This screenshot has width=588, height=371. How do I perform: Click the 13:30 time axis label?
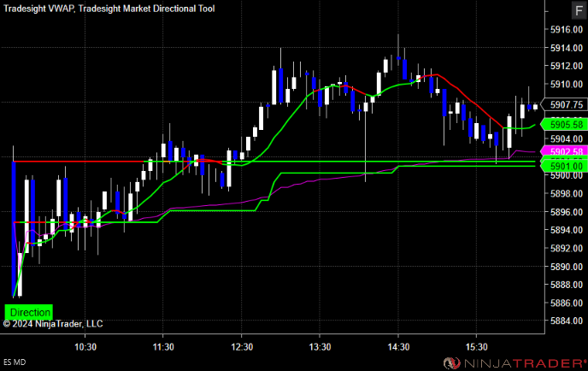pos(320,347)
